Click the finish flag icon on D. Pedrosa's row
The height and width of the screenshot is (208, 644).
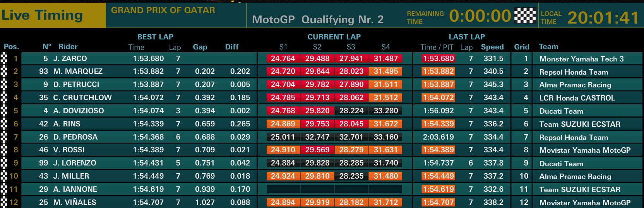(x=4, y=137)
